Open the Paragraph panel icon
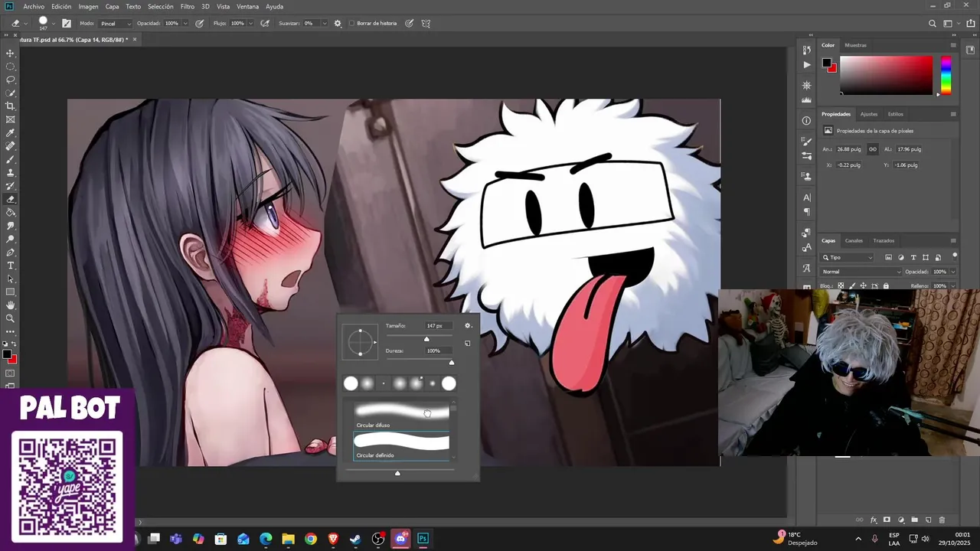Screen dimensions: 980x551 [806, 212]
